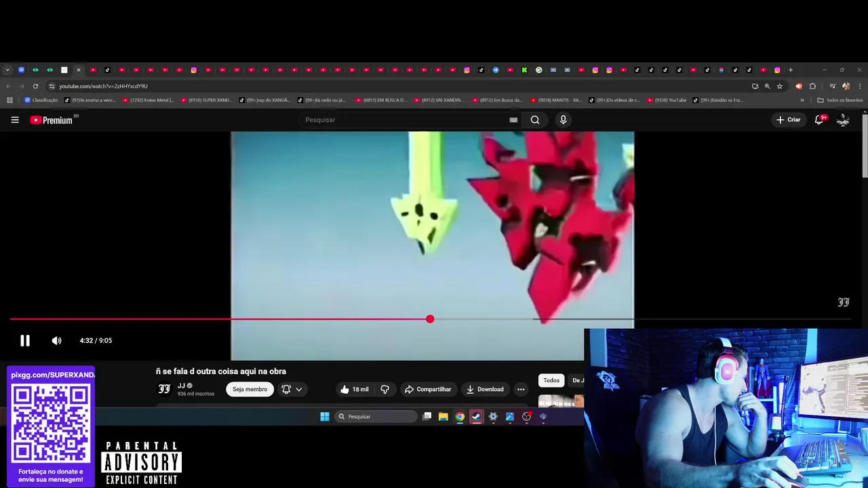Viewport: 868px width, 488px height.
Task: Switch to the Google browser tab
Action: [x=538, y=70]
